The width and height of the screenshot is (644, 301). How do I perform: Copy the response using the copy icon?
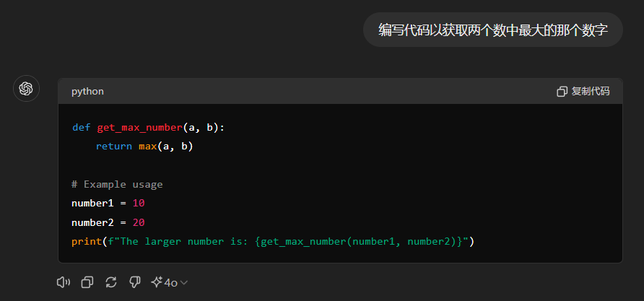(87, 282)
